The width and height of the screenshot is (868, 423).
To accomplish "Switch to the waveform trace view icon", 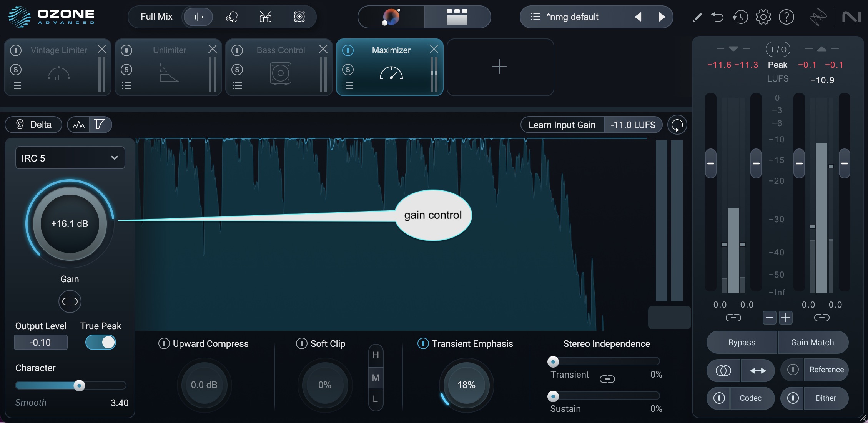I will [x=79, y=125].
